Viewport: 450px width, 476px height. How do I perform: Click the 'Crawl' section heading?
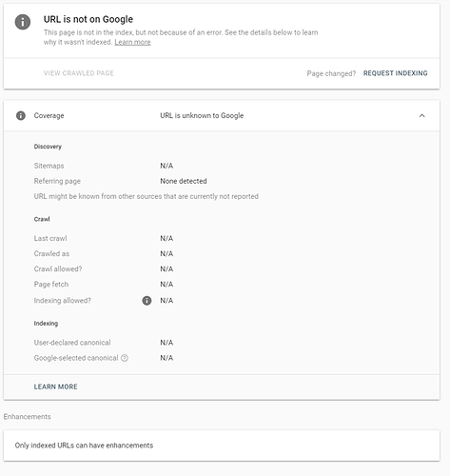click(42, 219)
